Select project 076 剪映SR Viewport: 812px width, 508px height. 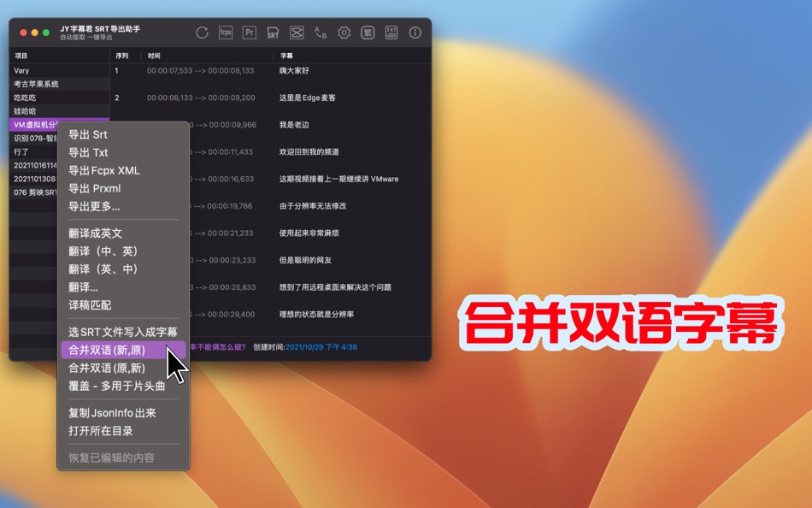(33, 192)
